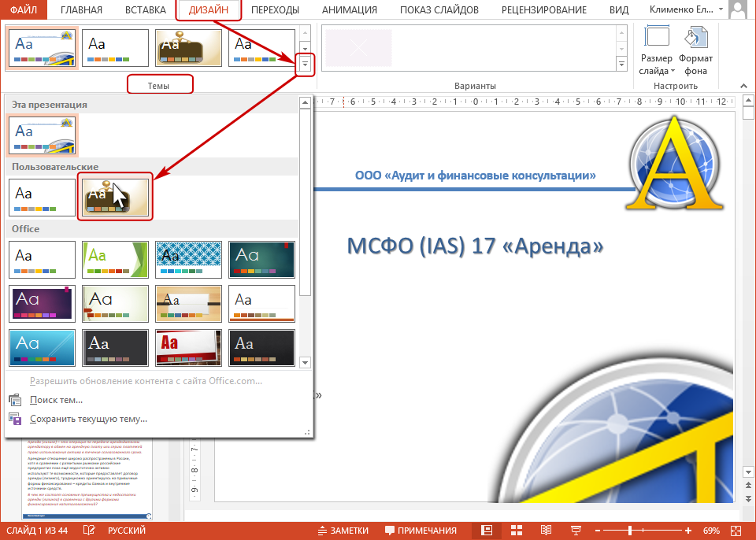This screenshot has height=540, width=756.
Task: Click СЛАЙД 1 ИЗ 44 status indicator
Action: [x=37, y=531]
